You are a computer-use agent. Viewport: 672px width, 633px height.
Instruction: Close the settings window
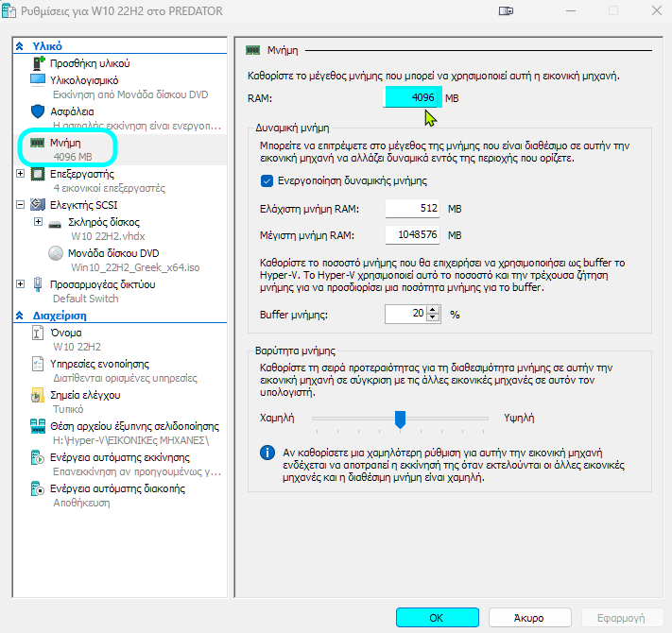point(657,10)
